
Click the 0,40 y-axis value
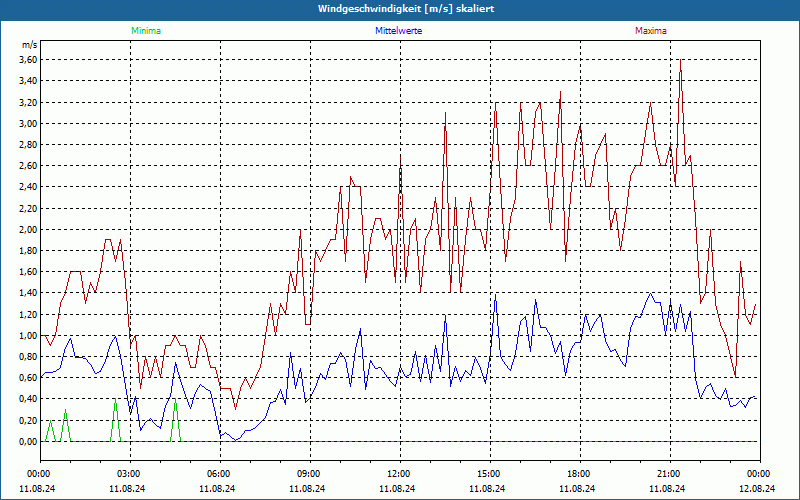tap(28, 399)
